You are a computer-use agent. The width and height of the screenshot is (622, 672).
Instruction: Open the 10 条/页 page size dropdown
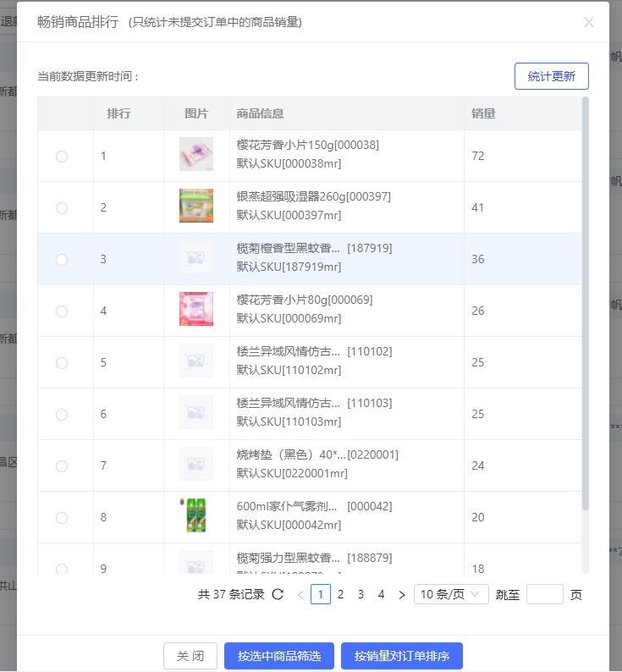[x=451, y=594]
